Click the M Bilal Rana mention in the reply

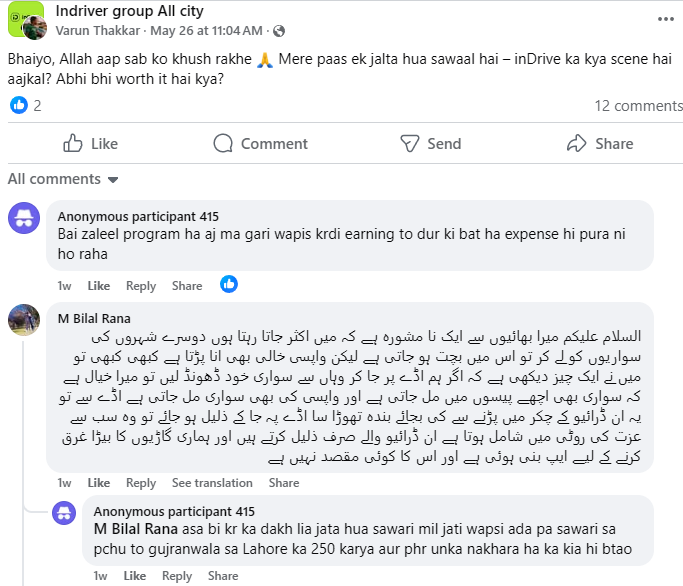(x=135, y=529)
